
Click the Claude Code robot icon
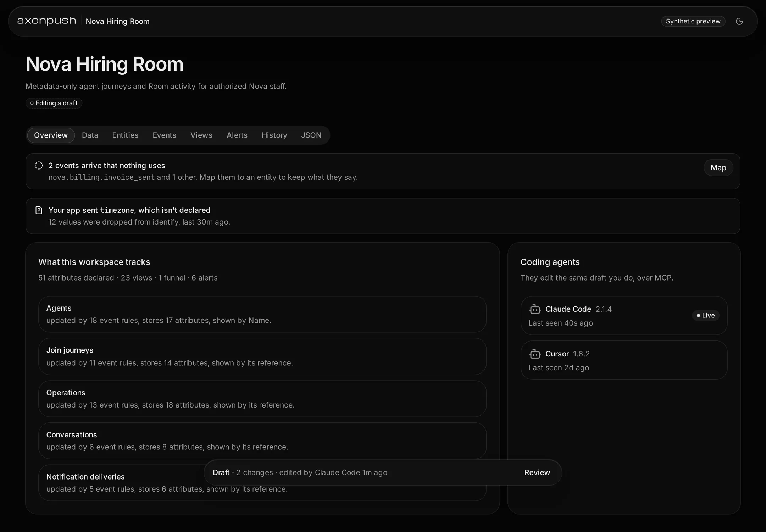[x=535, y=309]
